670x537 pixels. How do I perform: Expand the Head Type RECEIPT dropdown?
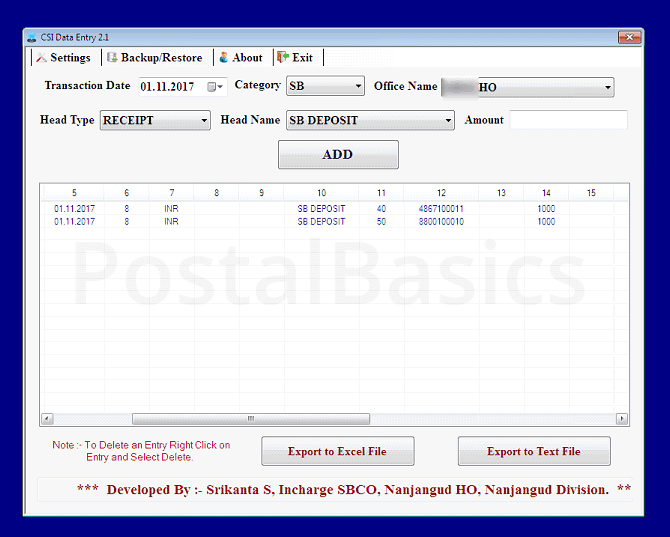[204, 121]
